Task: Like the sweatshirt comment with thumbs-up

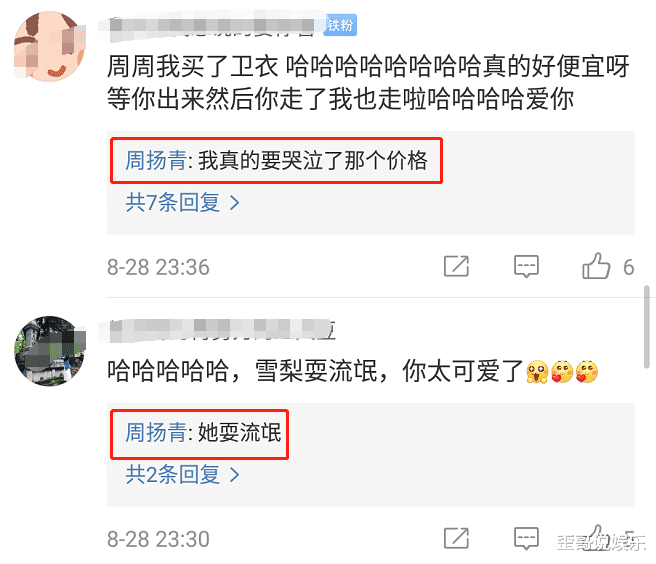Action: click(x=596, y=266)
